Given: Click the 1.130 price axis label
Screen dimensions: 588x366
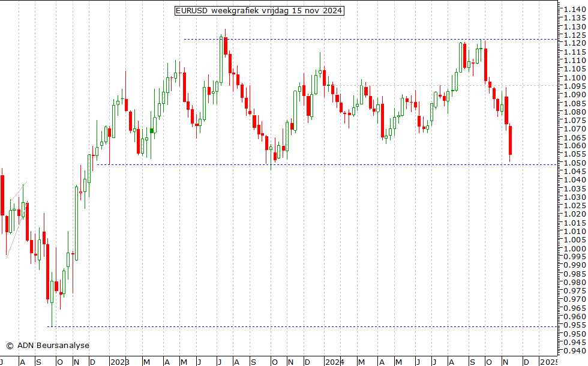Looking at the screenshot, I should [575, 26].
